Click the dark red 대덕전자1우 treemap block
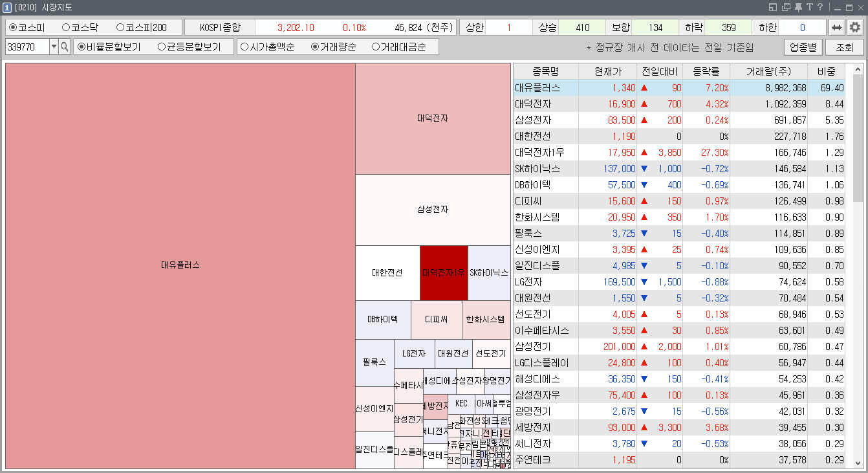Image resolution: width=868 pixels, height=473 pixels. click(x=444, y=272)
